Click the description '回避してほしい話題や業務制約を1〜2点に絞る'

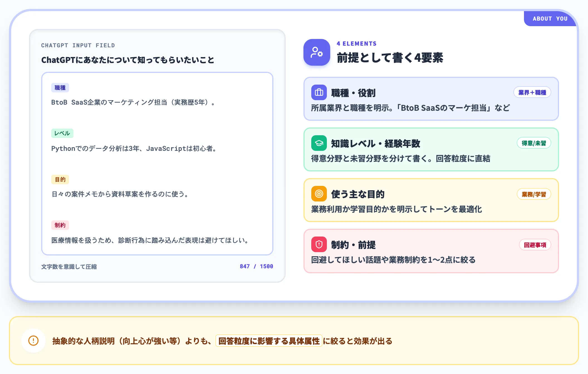pos(393,260)
